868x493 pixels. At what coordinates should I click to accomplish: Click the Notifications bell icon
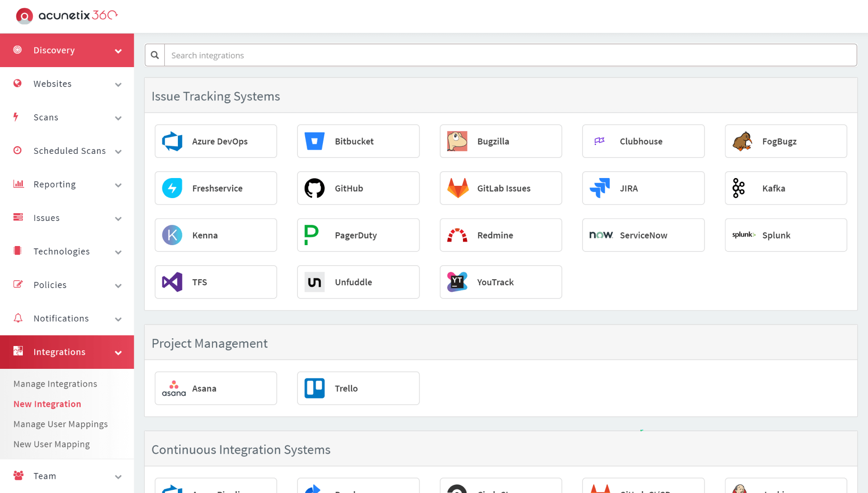click(x=18, y=318)
